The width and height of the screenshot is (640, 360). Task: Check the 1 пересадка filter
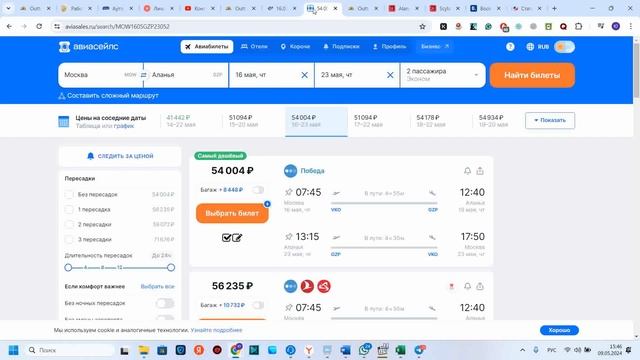[69, 209]
